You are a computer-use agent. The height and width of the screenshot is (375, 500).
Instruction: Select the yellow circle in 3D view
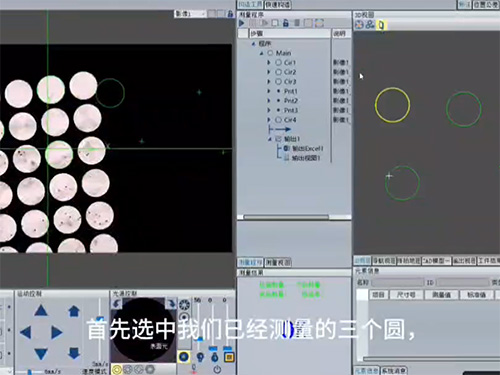[392, 105]
